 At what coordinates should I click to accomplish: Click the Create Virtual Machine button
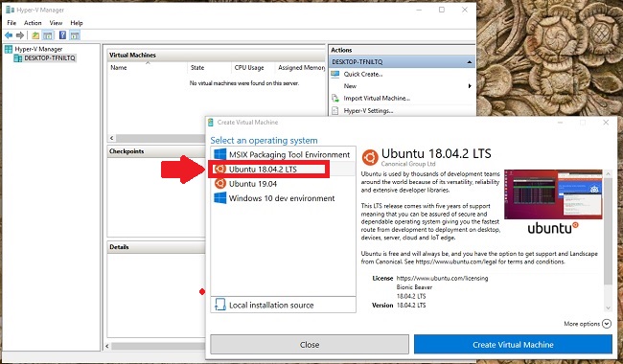[513, 344]
